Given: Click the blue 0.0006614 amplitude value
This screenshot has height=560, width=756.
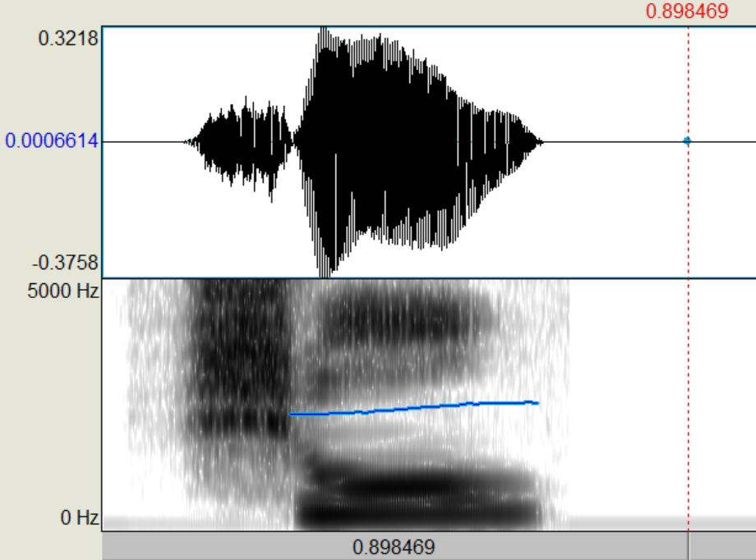Looking at the screenshot, I should pyautogui.click(x=51, y=141).
